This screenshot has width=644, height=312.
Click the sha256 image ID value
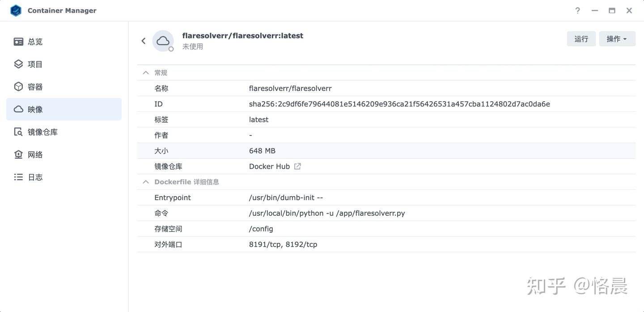point(399,104)
